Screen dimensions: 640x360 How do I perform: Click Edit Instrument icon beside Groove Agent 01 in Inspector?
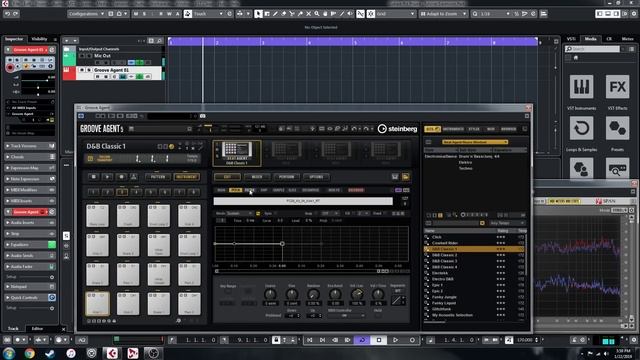[52, 50]
